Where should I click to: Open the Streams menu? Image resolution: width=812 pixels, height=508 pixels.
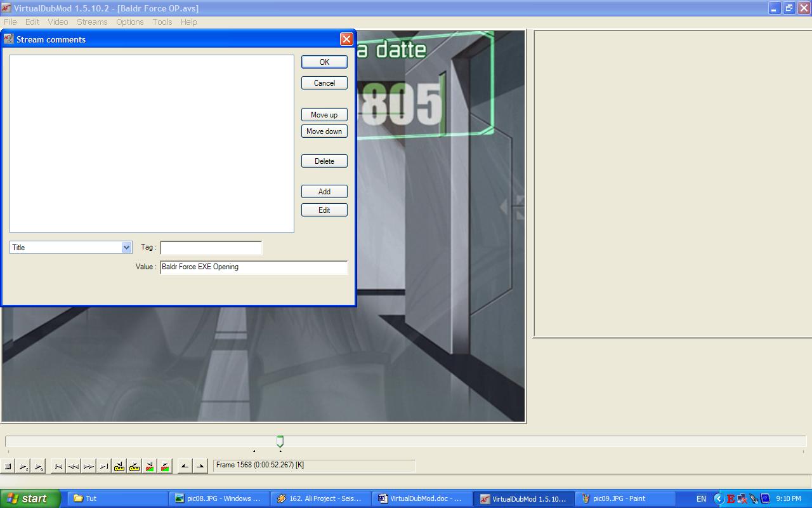click(x=92, y=22)
